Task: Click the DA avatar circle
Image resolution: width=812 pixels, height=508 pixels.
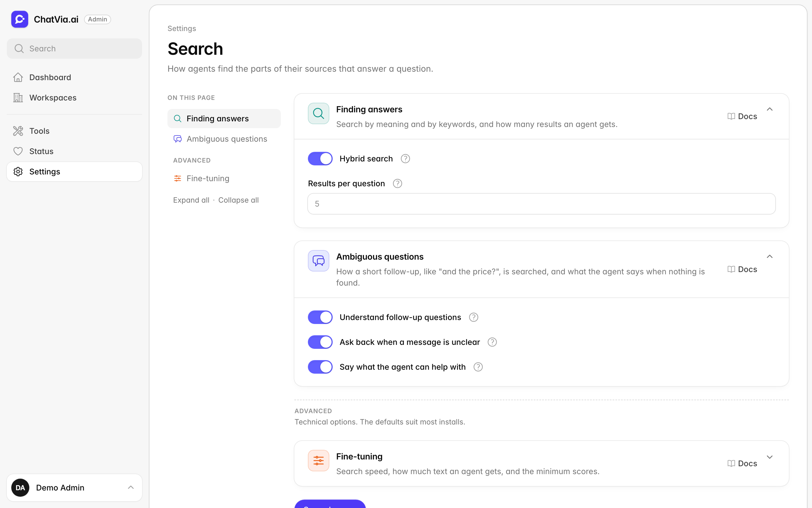Action: click(20, 487)
